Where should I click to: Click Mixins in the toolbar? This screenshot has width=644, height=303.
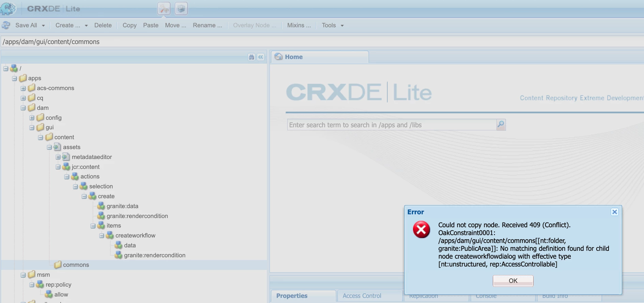(x=299, y=25)
